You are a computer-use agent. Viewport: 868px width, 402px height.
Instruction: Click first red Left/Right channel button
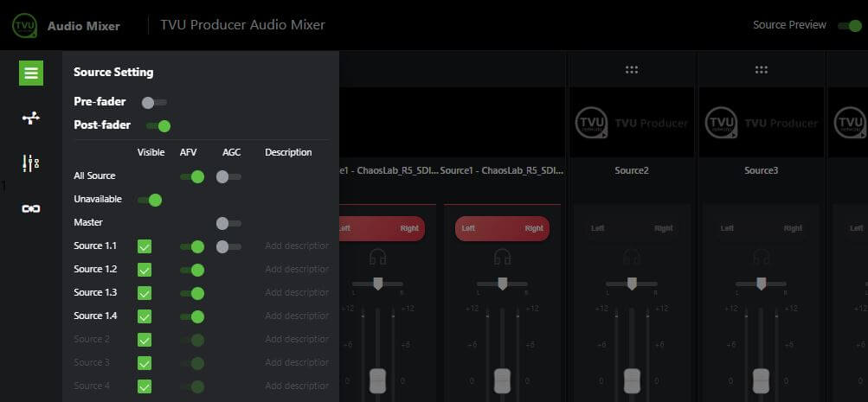382,228
